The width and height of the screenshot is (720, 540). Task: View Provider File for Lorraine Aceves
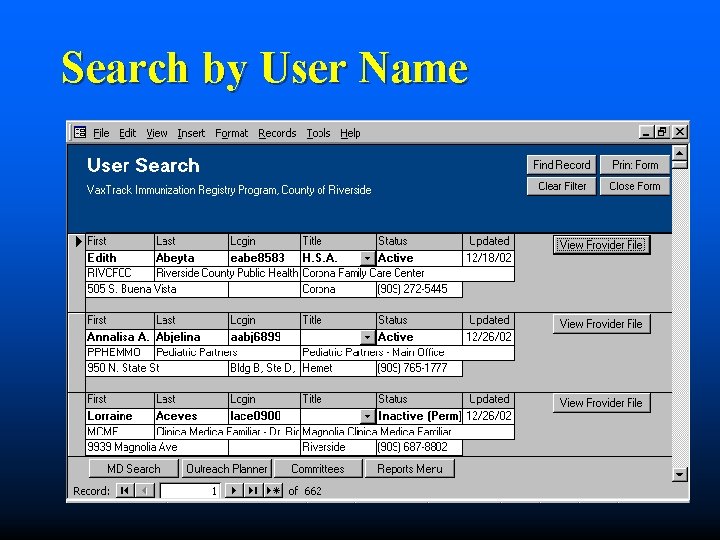click(x=602, y=403)
